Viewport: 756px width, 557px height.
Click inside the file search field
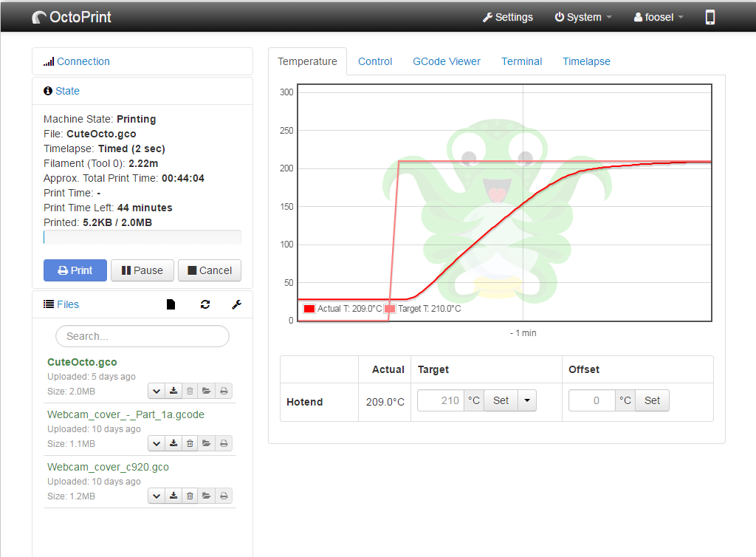coord(142,336)
